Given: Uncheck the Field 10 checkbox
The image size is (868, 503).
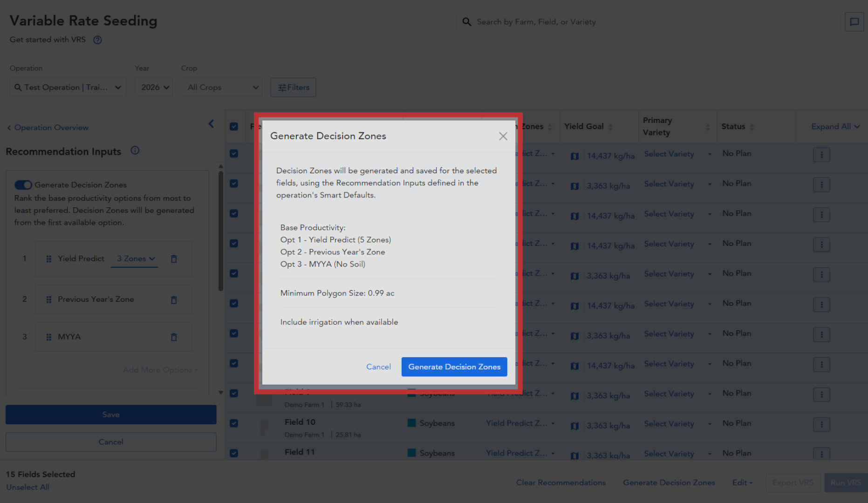Looking at the screenshot, I should [234, 423].
